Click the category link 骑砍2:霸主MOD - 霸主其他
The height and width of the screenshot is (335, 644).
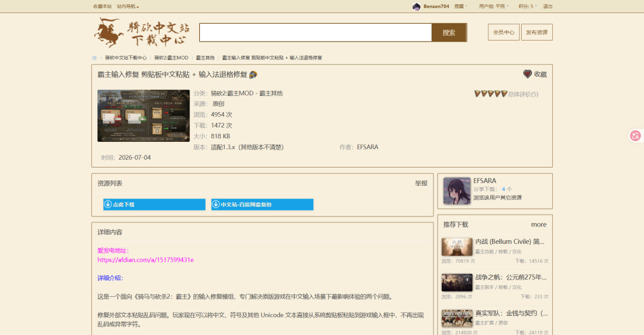point(246,93)
